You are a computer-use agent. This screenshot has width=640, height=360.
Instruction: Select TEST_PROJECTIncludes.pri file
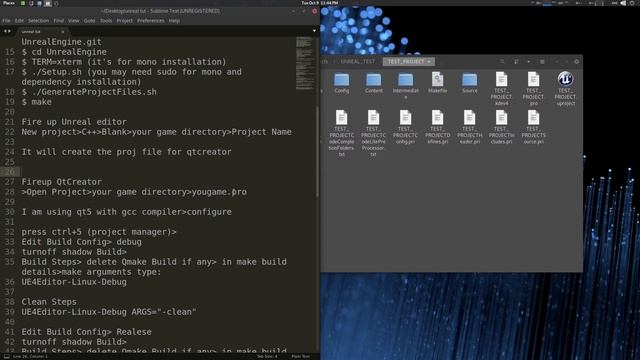click(501, 127)
